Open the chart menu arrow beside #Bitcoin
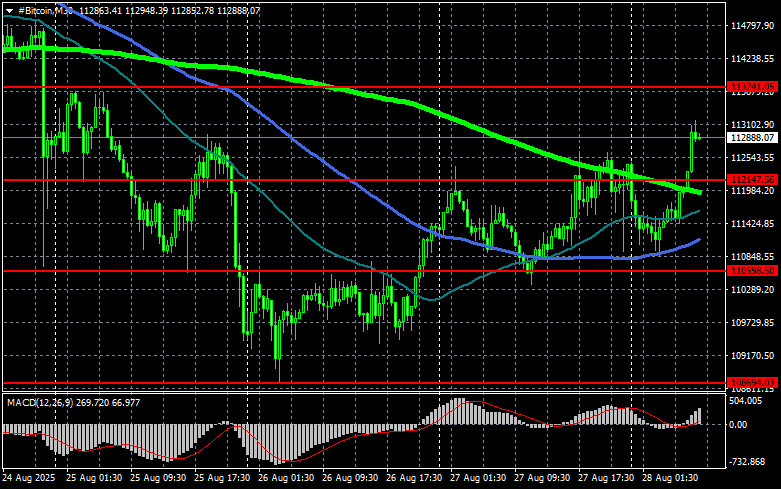Viewport: 781px width, 489px height. (9, 10)
